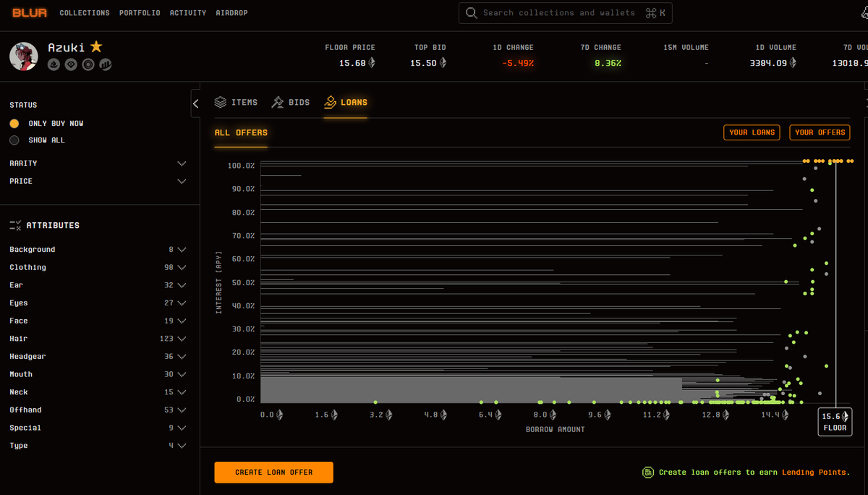Click the 7D Change value 0.36%
The height and width of the screenshot is (495, 868).
tap(608, 63)
